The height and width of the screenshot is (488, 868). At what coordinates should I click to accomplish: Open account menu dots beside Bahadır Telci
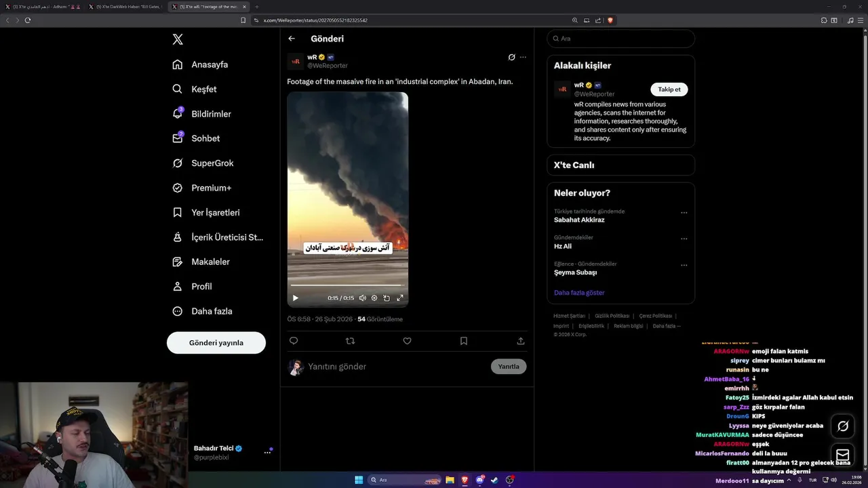pyautogui.click(x=267, y=452)
